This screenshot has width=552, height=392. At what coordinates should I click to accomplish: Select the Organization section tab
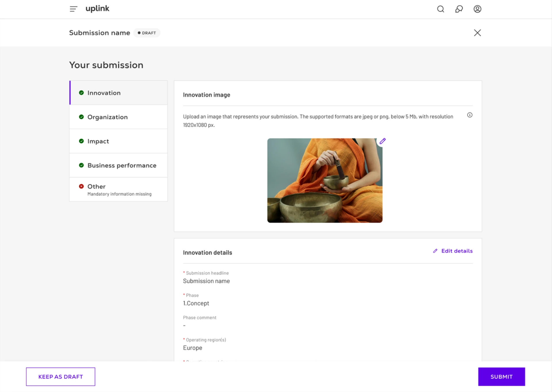[118, 117]
